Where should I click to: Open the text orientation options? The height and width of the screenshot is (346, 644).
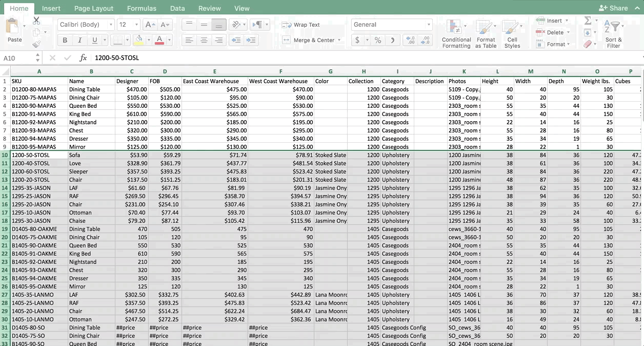(237, 25)
